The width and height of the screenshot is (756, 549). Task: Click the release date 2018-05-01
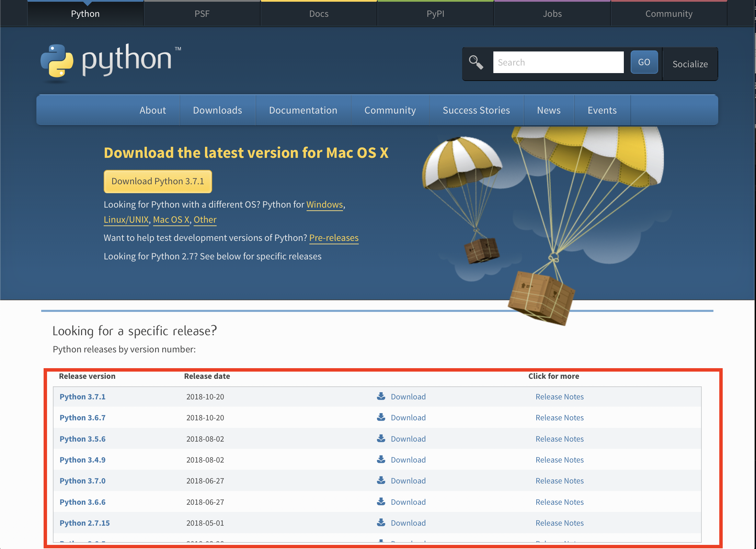205,523
